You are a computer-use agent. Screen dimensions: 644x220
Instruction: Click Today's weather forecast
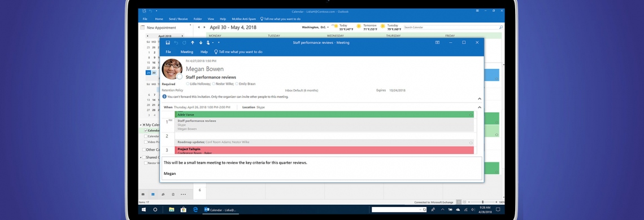[x=342, y=27]
